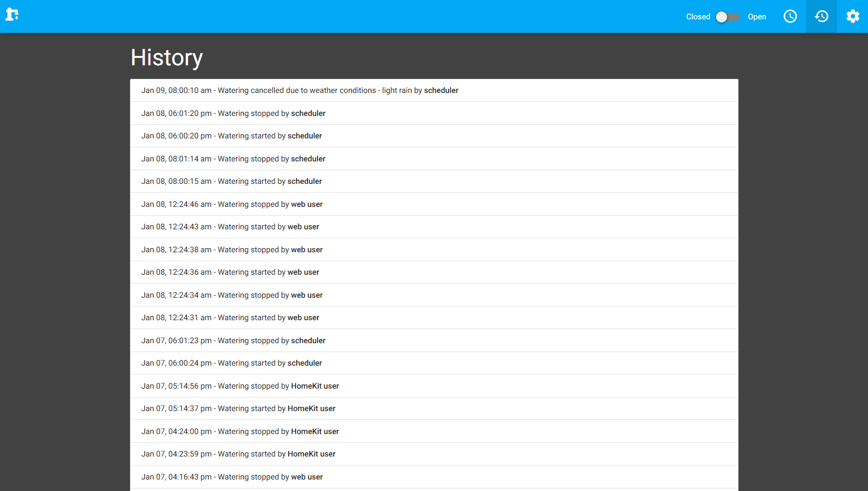Open the History icon in the header
Screen dimensions: 868x491
(x=822, y=16)
